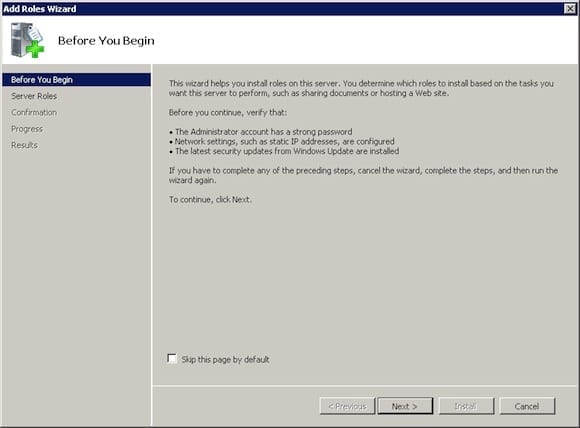Close the Add Roles Wizard window
This screenshot has width=580, height=428.
(x=570, y=9)
